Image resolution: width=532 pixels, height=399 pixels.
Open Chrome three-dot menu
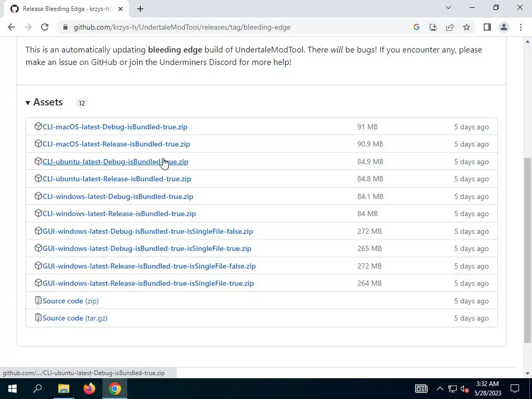point(521,27)
